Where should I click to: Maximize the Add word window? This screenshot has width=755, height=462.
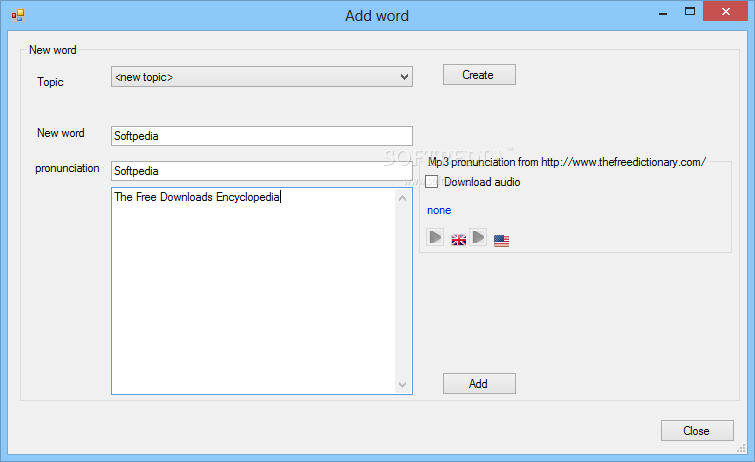690,12
